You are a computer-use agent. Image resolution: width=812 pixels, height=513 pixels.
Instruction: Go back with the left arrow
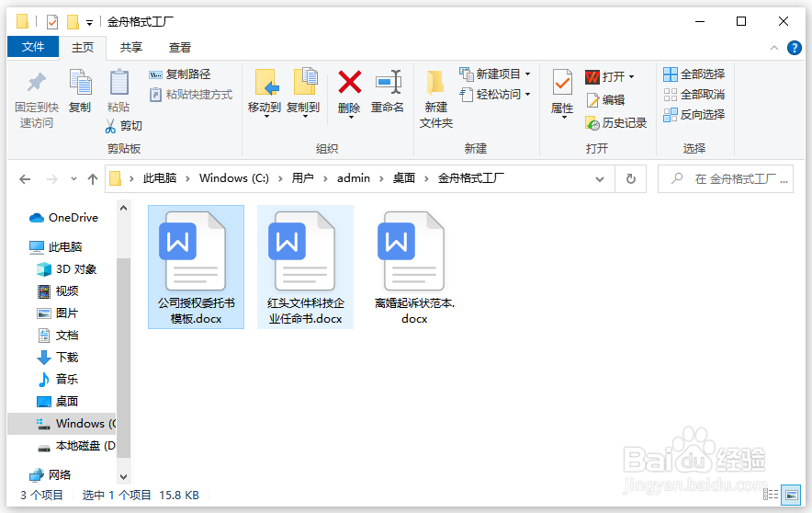pyautogui.click(x=25, y=179)
